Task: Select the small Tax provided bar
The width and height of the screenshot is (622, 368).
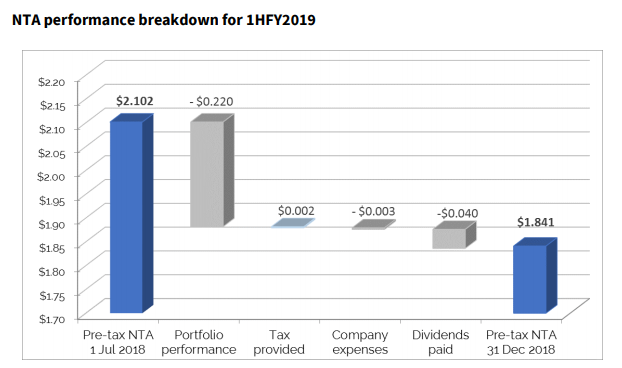Action: click(293, 223)
